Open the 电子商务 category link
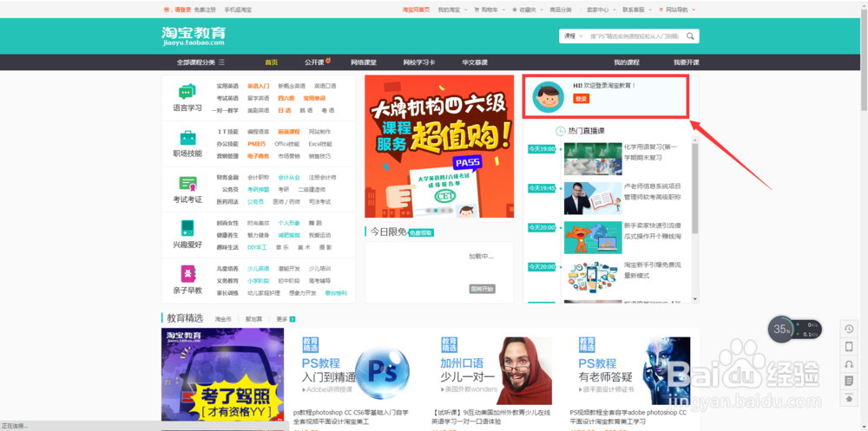868x431 pixels. click(259, 156)
